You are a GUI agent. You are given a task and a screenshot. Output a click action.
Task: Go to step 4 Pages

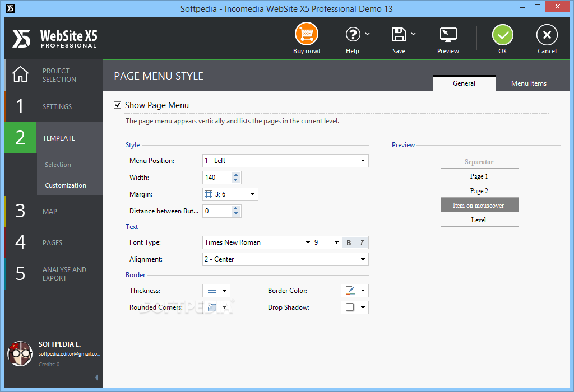click(53, 242)
